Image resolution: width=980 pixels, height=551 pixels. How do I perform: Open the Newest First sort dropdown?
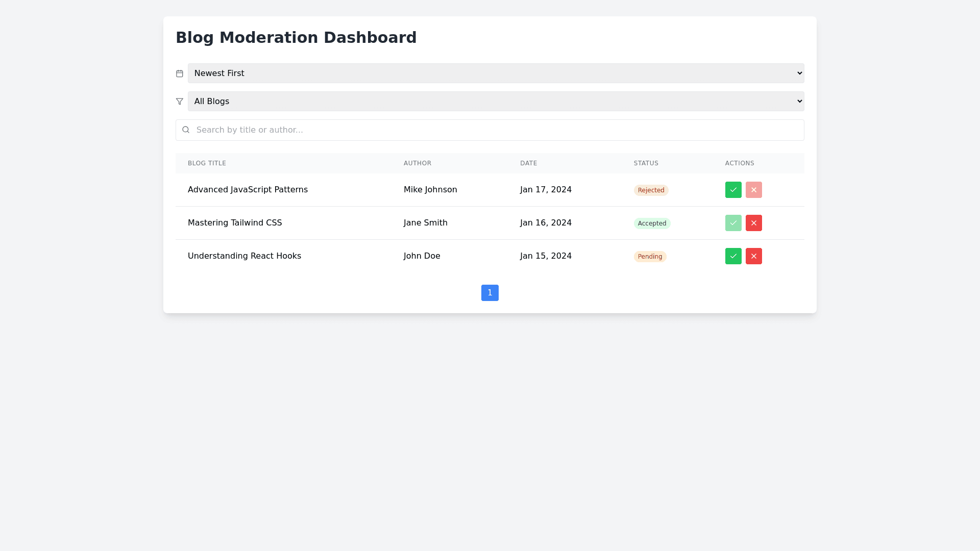pos(496,73)
